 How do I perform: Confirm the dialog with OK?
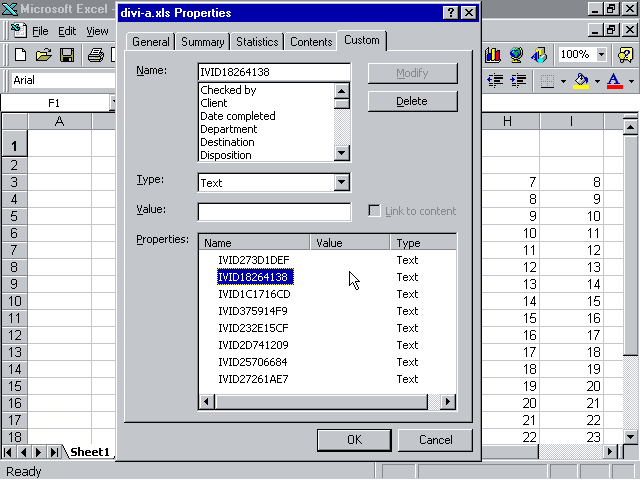click(x=354, y=440)
